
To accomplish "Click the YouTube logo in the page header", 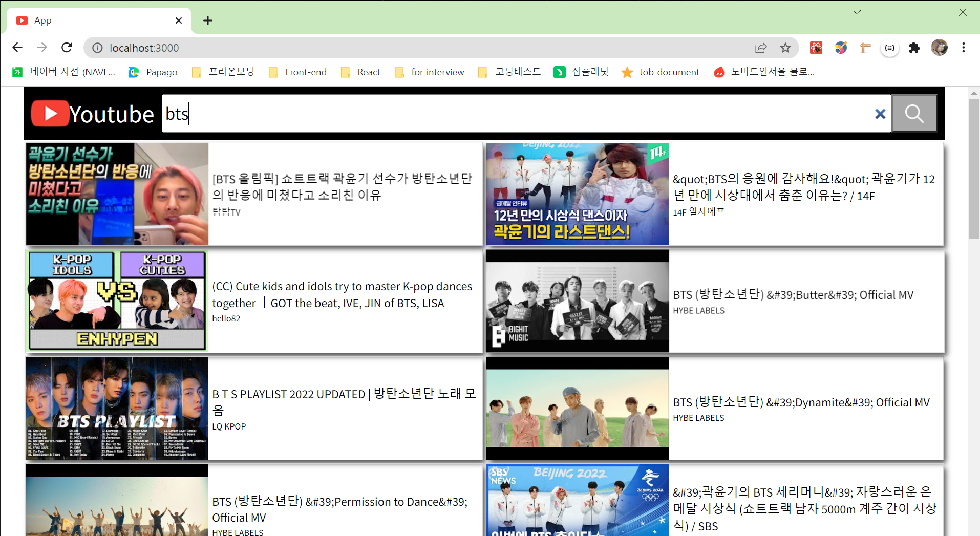I will click(x=50, y=113).
